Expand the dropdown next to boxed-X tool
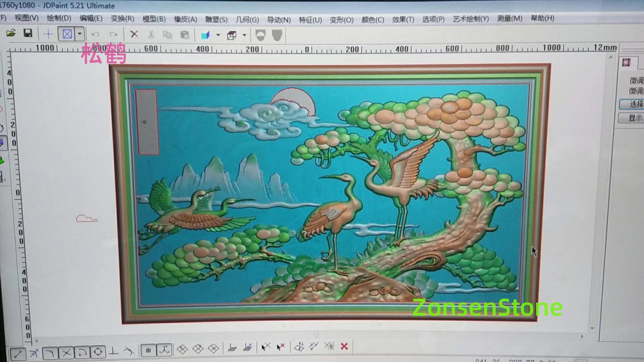 [x=80, y=34]
